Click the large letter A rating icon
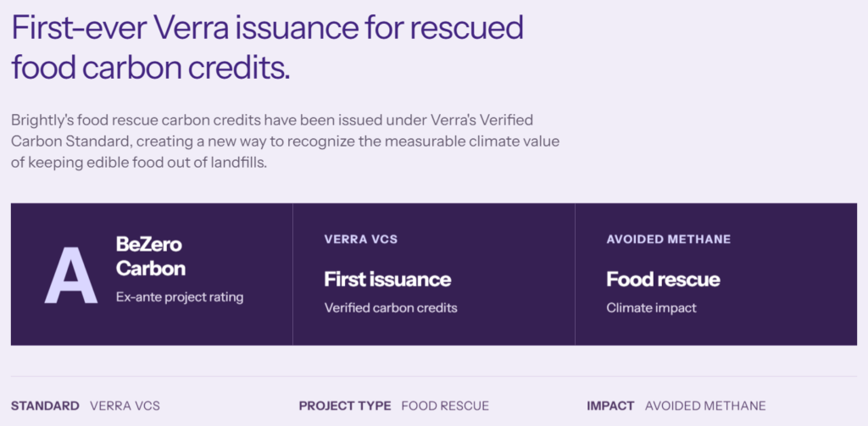868x426 pixels. point(71,275)
